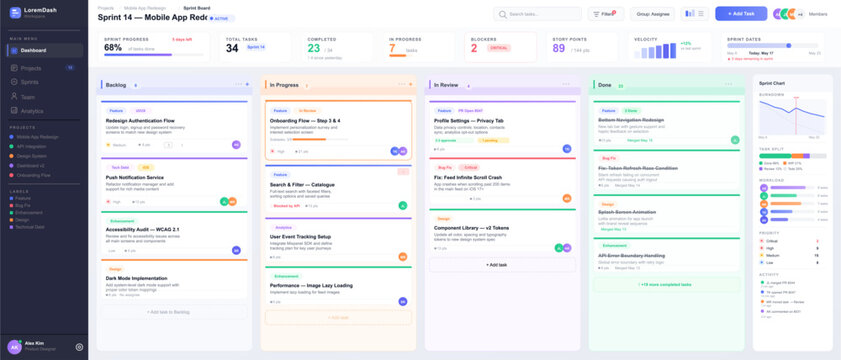This screenshot has height=360, width=841.
Task: Click the plus icon on In Progress column
Action: [x=411, y=84]
